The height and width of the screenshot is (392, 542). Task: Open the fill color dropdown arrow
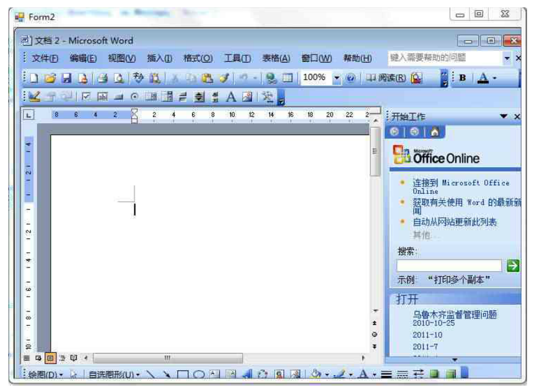pos(326,375)
